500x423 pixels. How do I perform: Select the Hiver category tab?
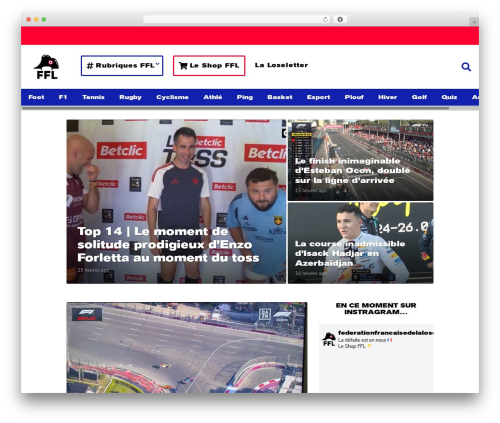(x=387, y=97)
